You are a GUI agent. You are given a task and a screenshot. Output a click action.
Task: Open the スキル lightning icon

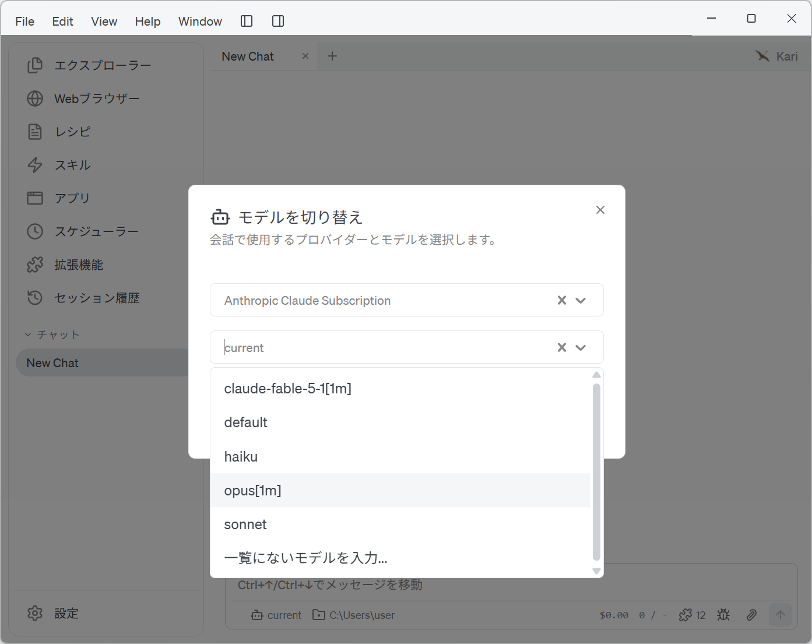click(x=35, y=165)
